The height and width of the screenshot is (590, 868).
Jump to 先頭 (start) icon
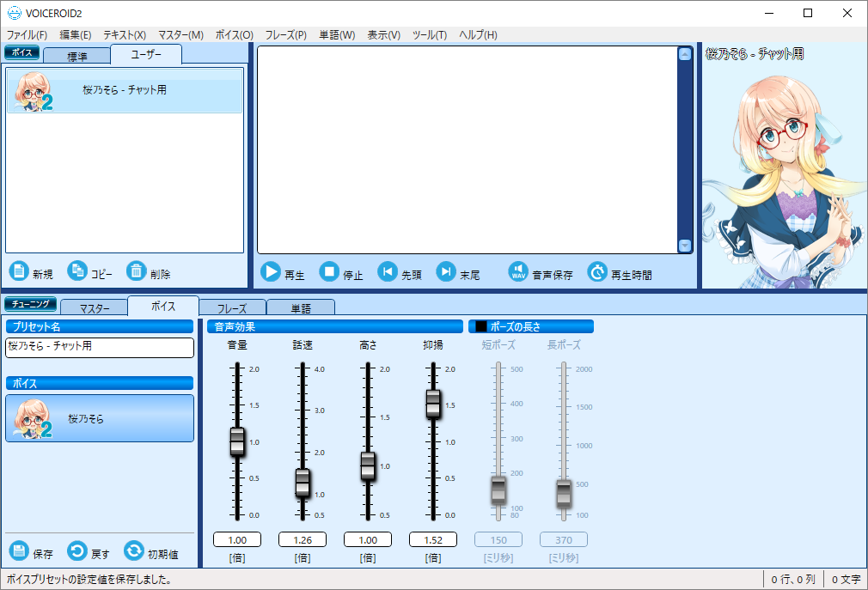388,272
